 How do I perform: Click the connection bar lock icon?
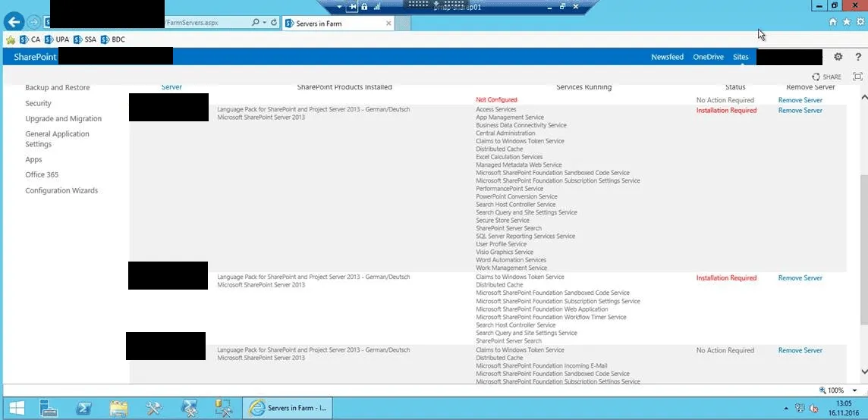coord(364,7)
